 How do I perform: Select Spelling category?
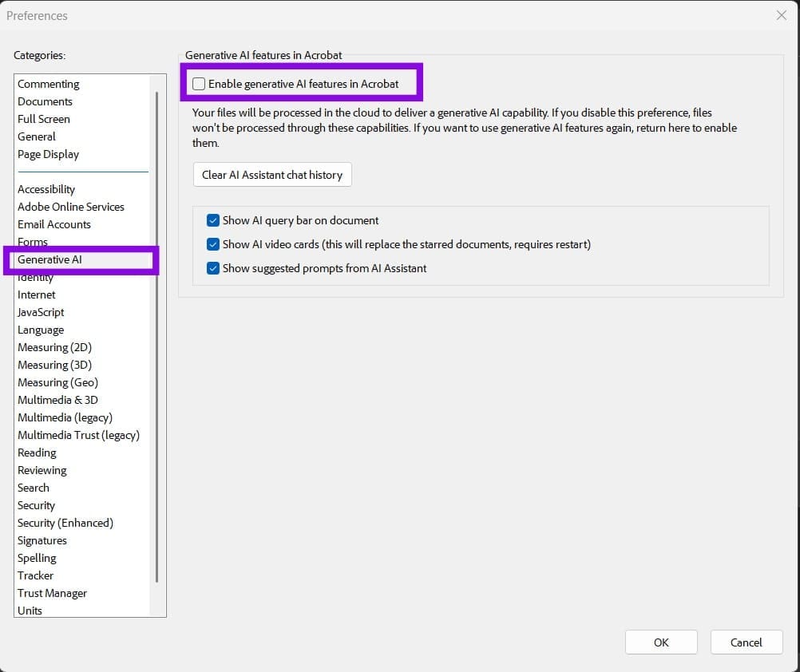click(x=37, y=559)
